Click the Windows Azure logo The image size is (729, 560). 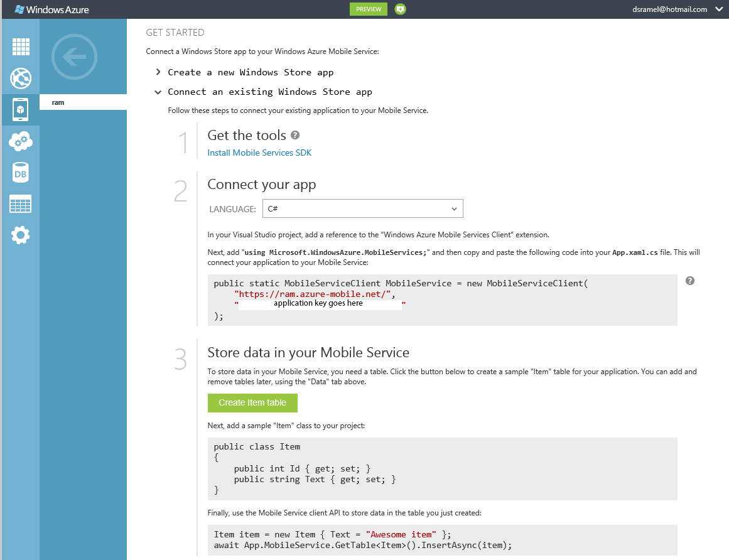tap(51, 9)
